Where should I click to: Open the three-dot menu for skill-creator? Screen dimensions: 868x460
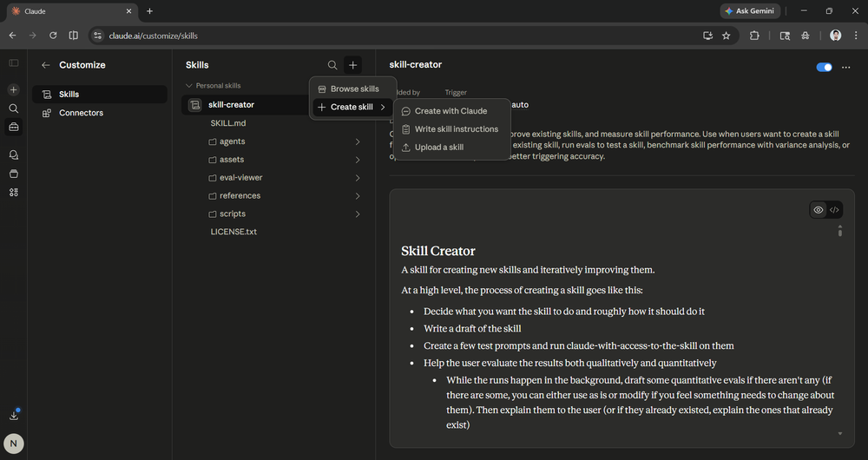tap(846, 67)
